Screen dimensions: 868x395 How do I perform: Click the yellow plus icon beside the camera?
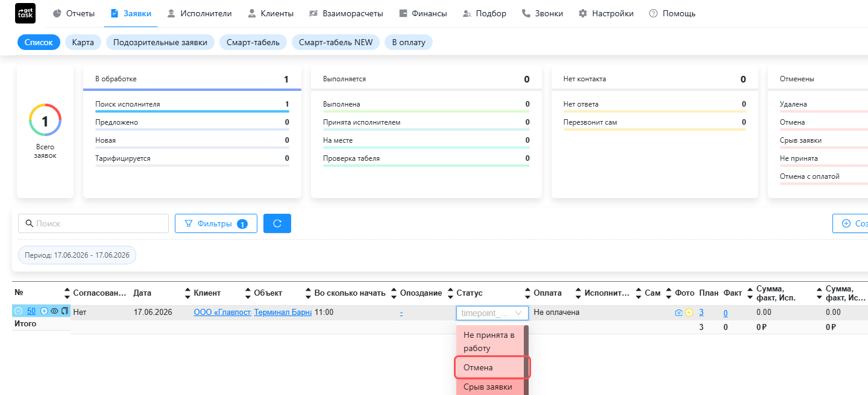click(x=689, y=313)
